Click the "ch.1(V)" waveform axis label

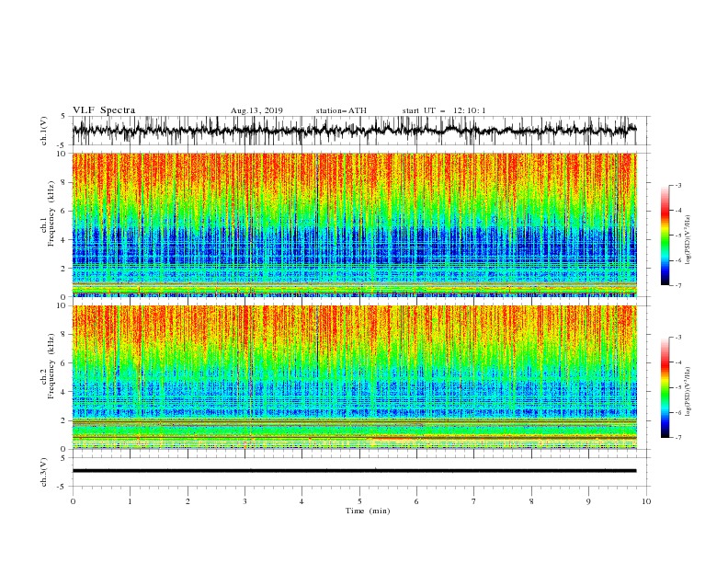point(44,131)
